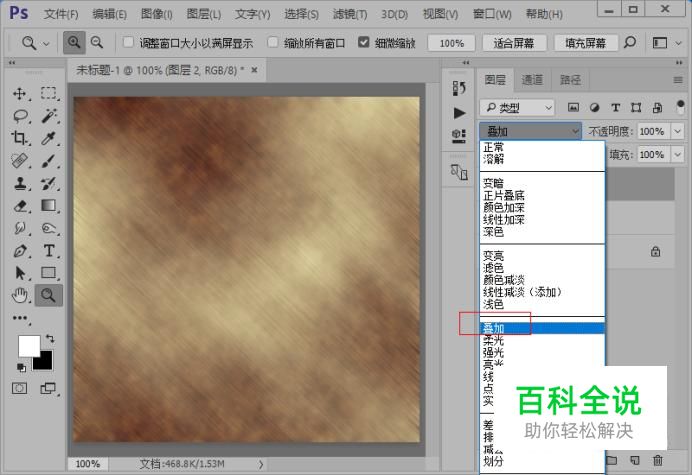
Task: Select the History Brush tool
Action: [x=49, y=183]
